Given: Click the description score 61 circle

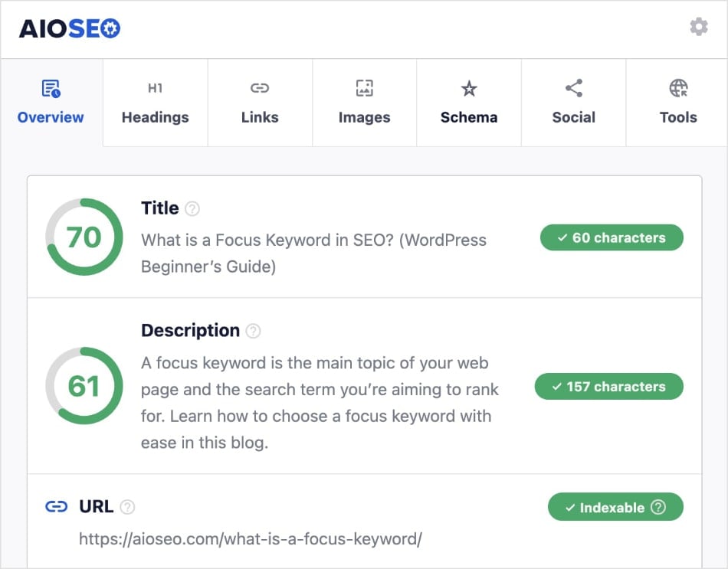Looking at the screenshot, I should tap(84, 386).
